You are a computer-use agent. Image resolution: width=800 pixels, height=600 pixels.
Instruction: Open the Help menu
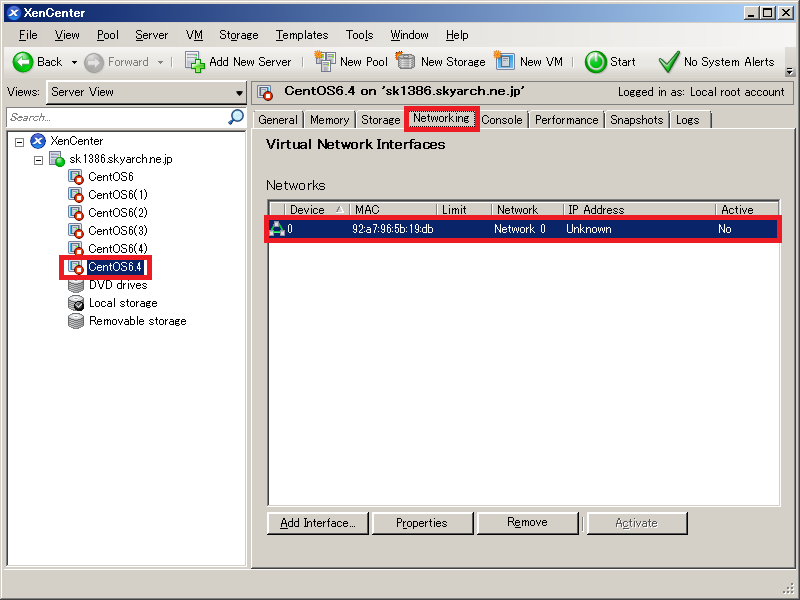tap(457, 35)
